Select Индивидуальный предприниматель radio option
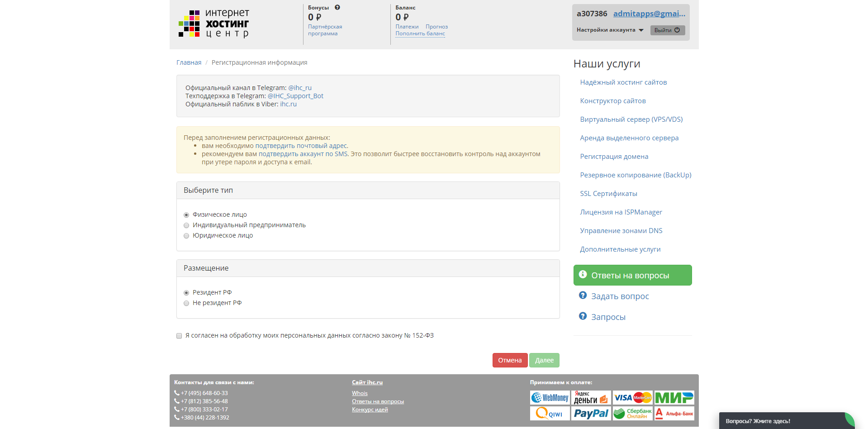Image resolution: width=868 pixels, height=429 pixels. click(186, 225)
